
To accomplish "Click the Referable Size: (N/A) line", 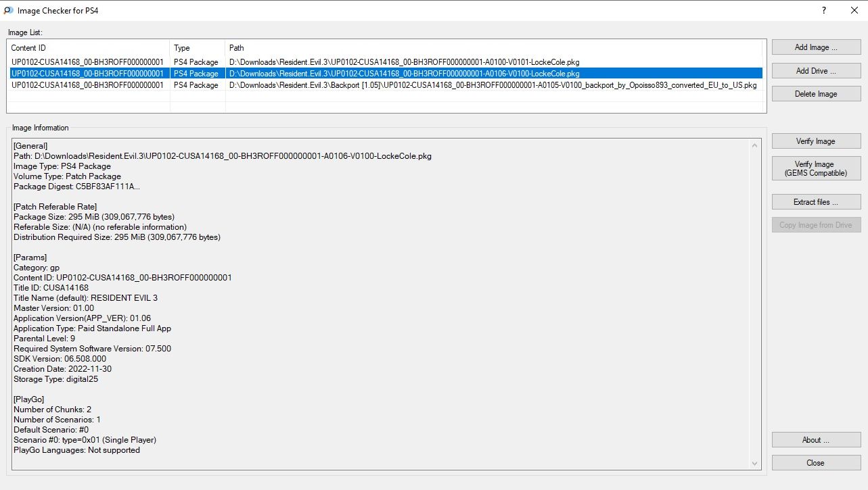I will click(x=100, y=227).
